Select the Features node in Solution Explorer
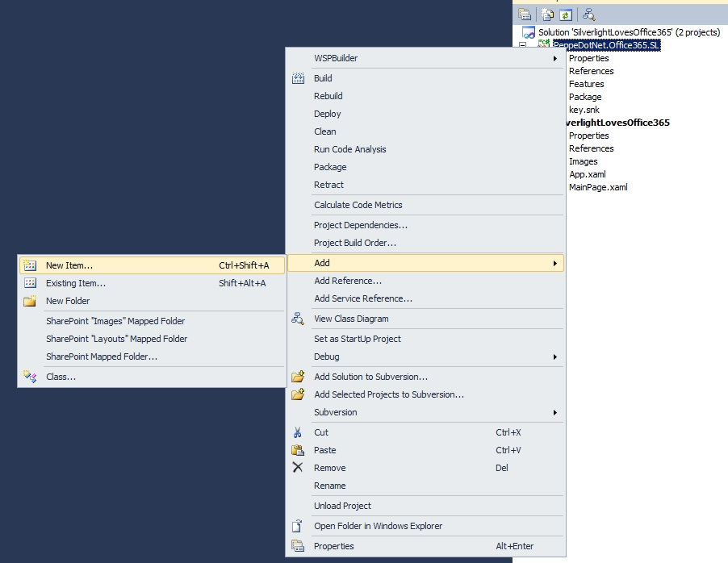 [587, 84]
